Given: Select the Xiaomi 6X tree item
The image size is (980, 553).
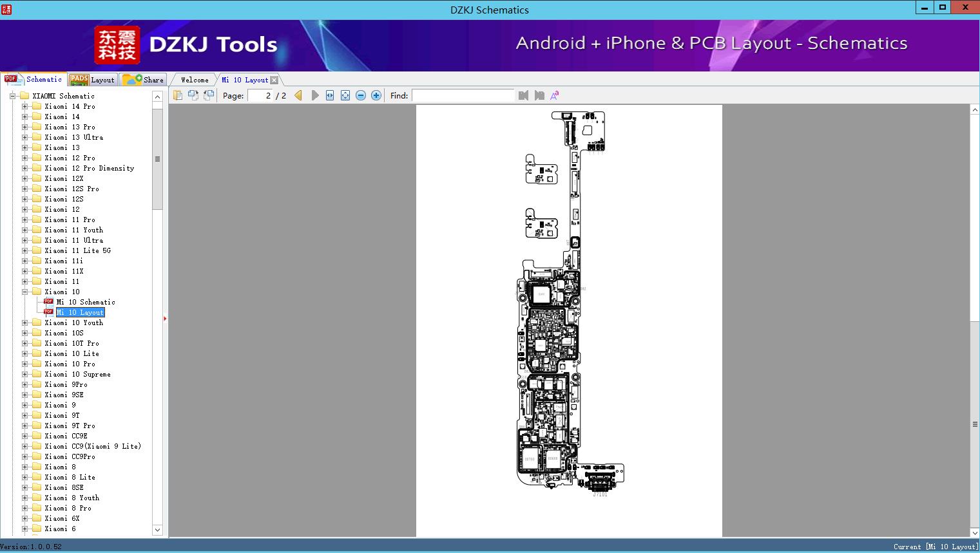Looking at the screenshot, I should click(62, 518).
